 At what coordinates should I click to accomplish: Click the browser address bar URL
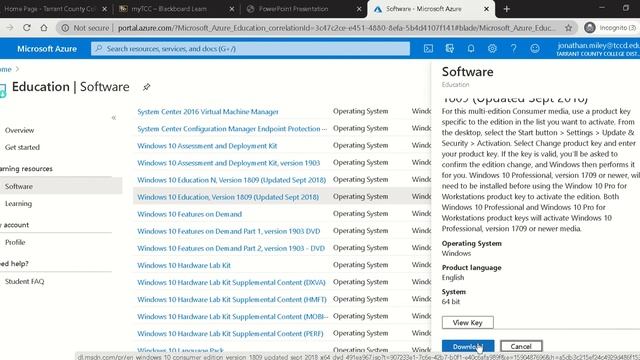point(336,28)
